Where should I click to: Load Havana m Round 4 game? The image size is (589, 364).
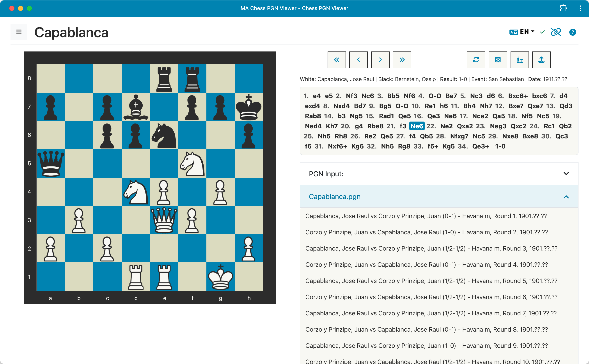click(426, 265)
